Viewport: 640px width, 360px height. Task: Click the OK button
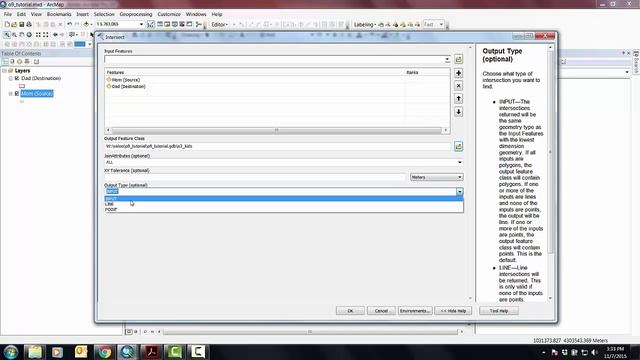pos(350,311)
